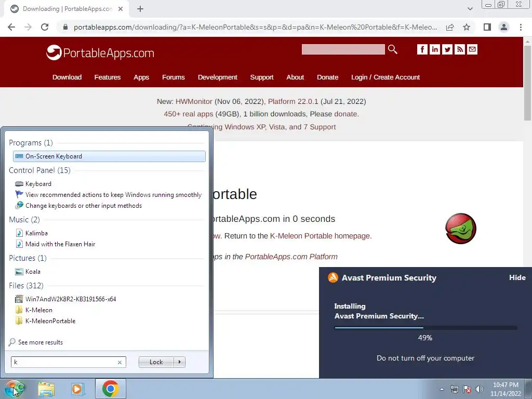This screenshot has width=532, height=399.
Task: Click the PortableApps.com logo
Action: point(100,52)
